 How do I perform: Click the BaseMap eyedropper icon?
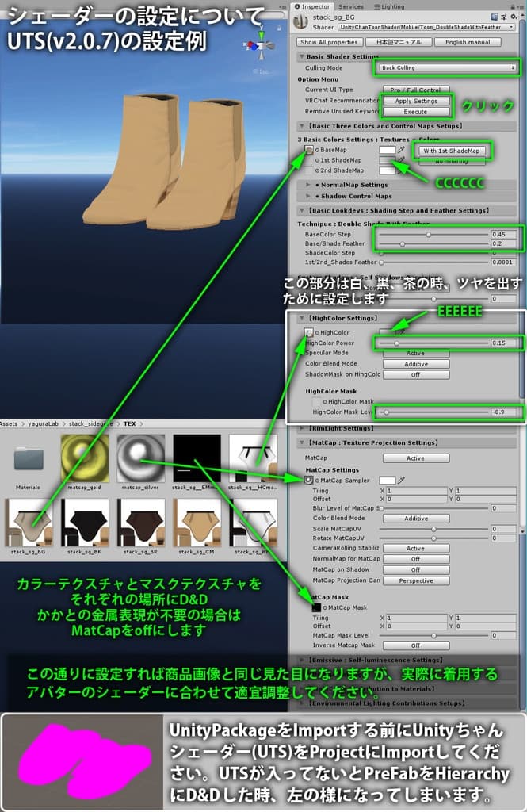pos(401,150)
